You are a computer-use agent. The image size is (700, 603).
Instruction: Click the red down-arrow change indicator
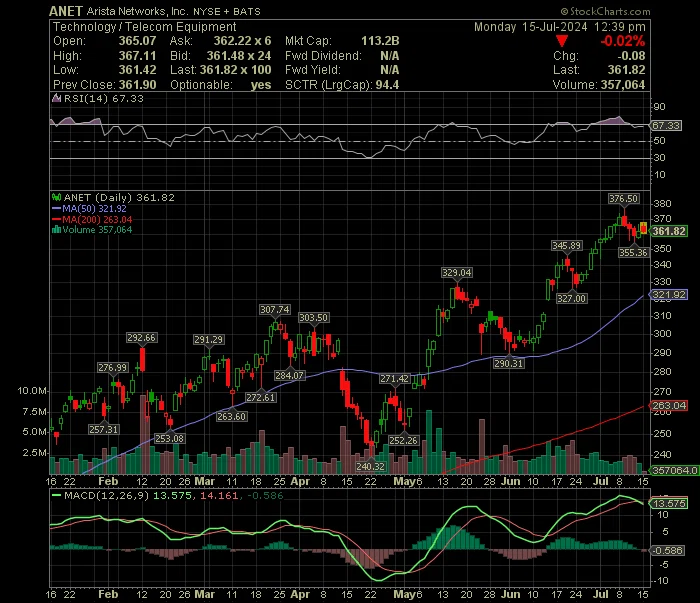pos(562,42)
